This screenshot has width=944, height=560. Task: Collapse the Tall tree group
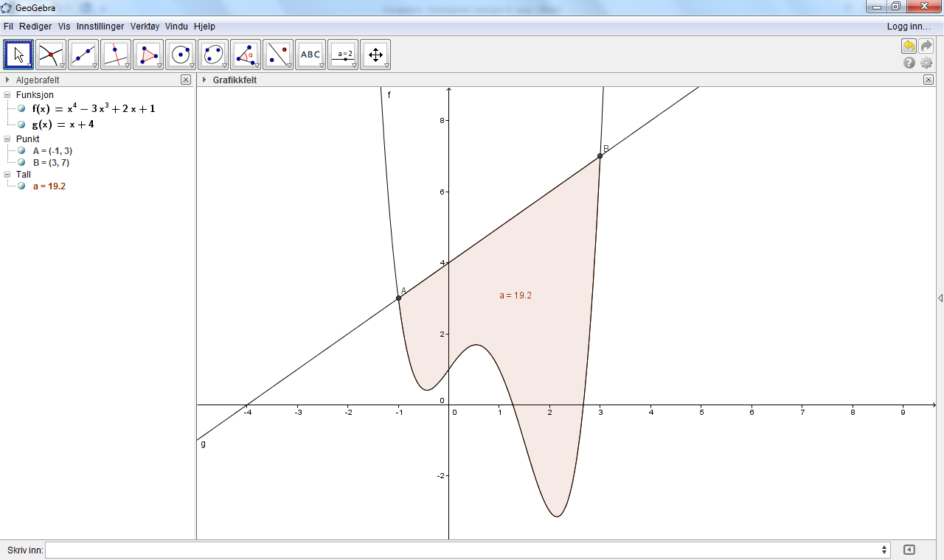[7, 175]
